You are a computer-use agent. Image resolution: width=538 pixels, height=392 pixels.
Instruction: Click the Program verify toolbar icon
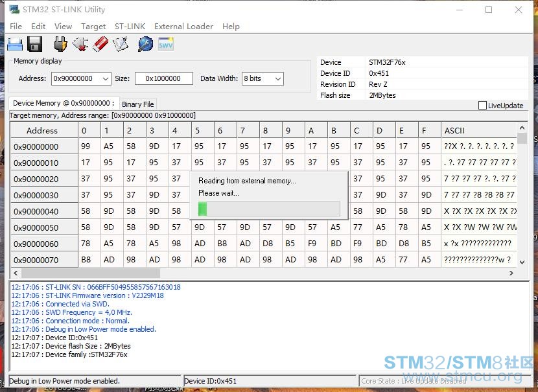tap(121, 44)
